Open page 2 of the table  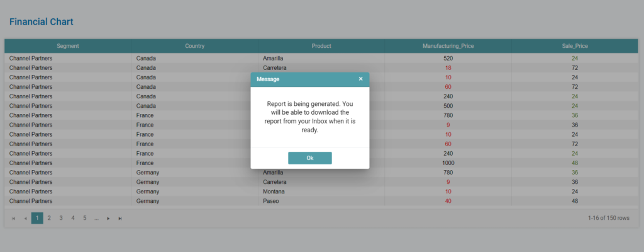(49, 218)
